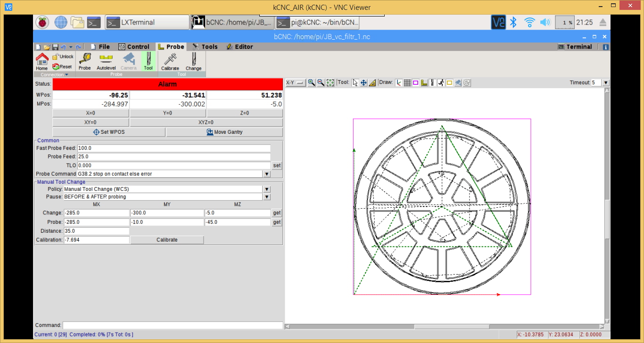Select the Probe tab
Image resolution: width=644 pixels, height=343 pixels.
coord(171,47)
